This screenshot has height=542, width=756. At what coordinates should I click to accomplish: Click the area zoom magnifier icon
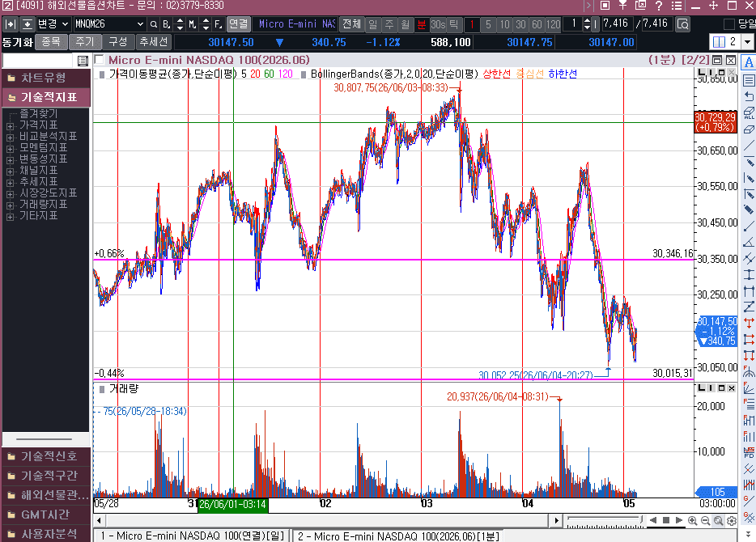tap(719, 520)
